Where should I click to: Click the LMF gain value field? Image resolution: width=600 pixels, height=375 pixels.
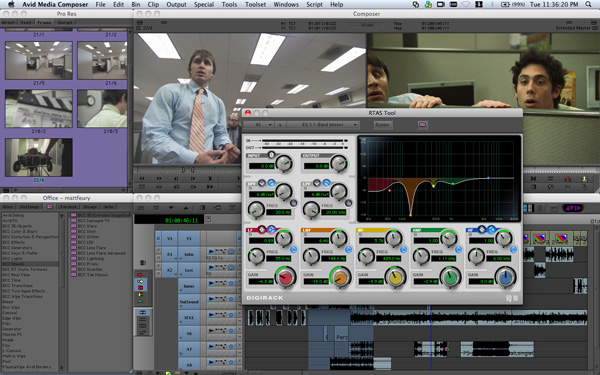click(x=316, y=281)
